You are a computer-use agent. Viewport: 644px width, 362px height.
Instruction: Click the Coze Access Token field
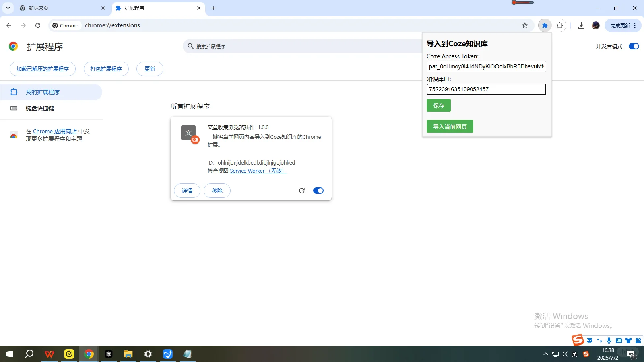click(x=486, y=66)
